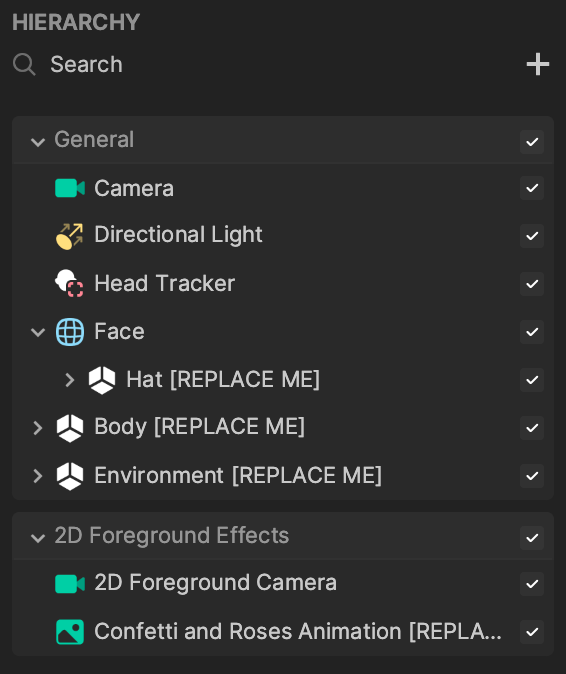Toggle the Head Tracker visibility checkbox
This screenshot has height=674, width=566.
[532, 284]
